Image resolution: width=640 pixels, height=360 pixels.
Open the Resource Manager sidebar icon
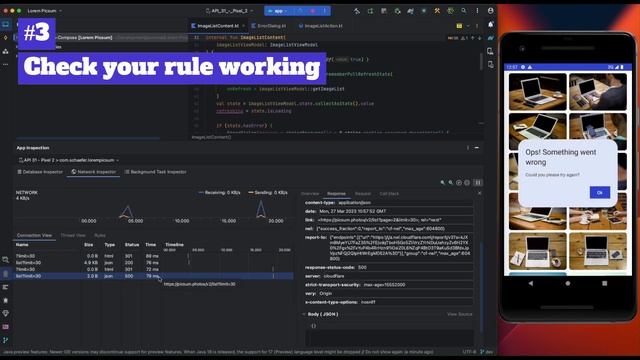6,51
